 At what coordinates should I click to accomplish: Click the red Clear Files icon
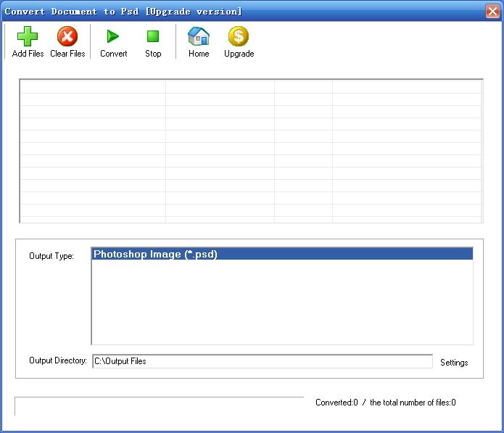pyautogui.click(x=67, y=36)
